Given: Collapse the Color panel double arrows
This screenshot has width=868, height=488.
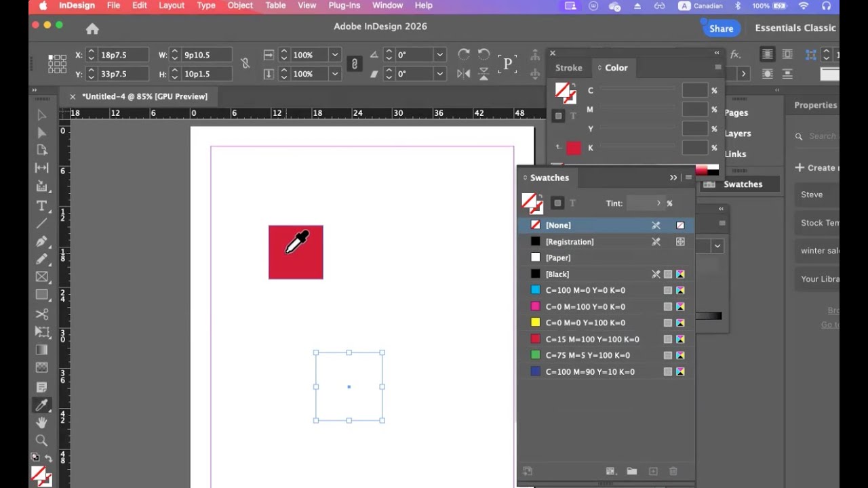Looking at the screenshot, I should (717, 53).
